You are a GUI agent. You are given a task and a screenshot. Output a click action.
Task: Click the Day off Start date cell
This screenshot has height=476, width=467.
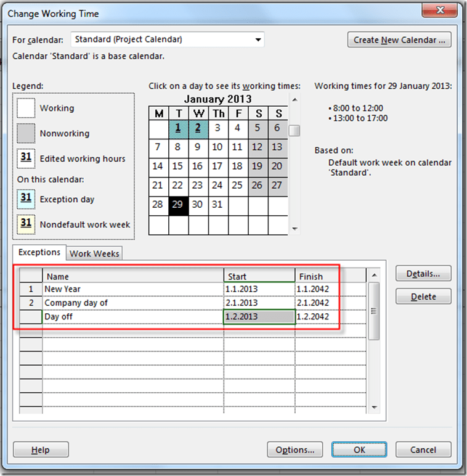click(x=259, y=317)
